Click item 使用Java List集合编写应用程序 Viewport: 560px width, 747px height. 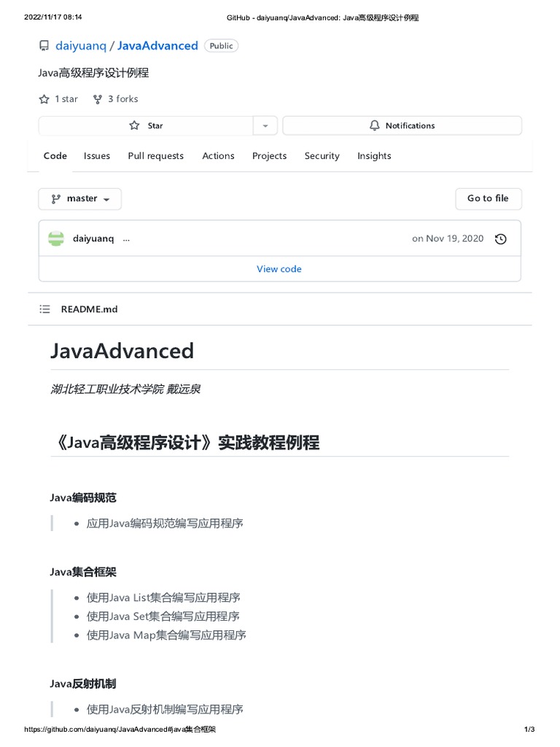coord(163,598)
